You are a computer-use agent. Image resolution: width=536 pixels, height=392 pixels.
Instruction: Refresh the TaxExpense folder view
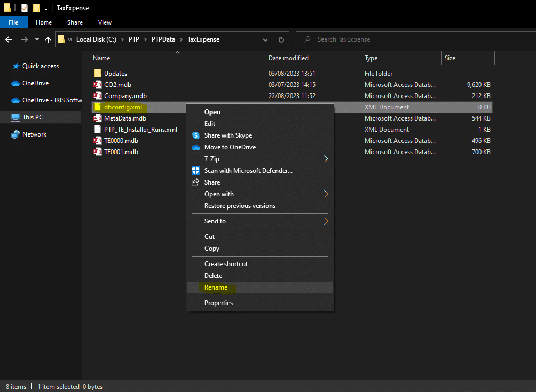click(x=281, y=39)
